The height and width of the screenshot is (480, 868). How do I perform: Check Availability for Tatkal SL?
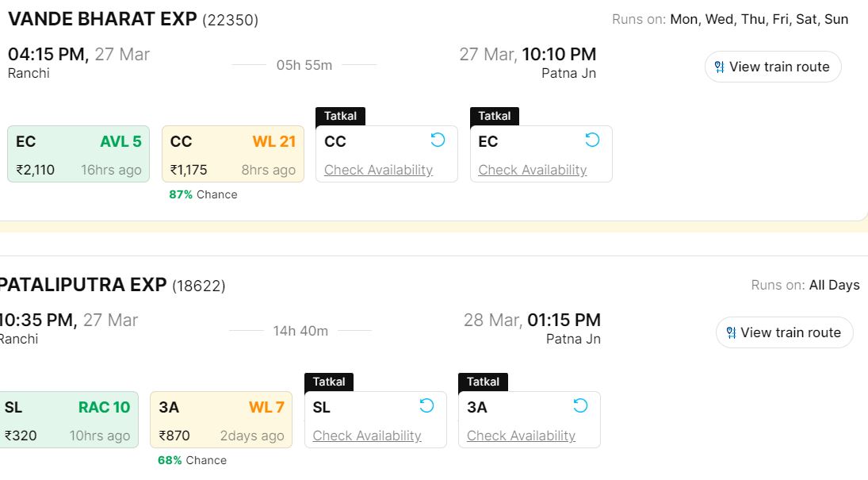coord(367,436)
